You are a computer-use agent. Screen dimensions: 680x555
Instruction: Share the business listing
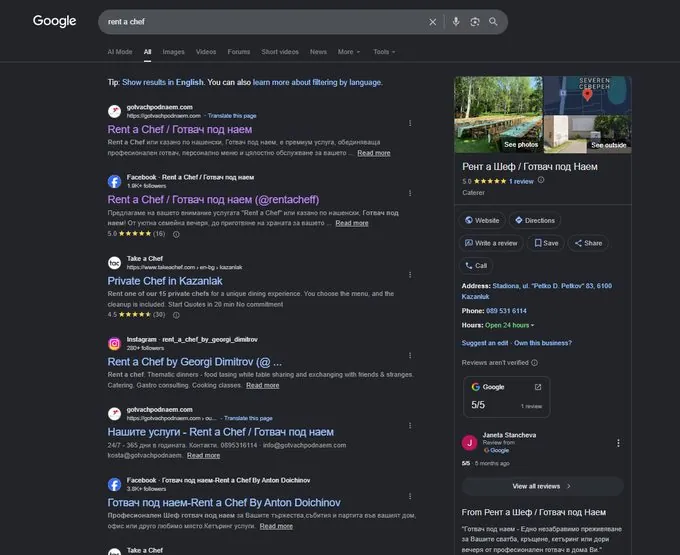[x=588, y=243]
